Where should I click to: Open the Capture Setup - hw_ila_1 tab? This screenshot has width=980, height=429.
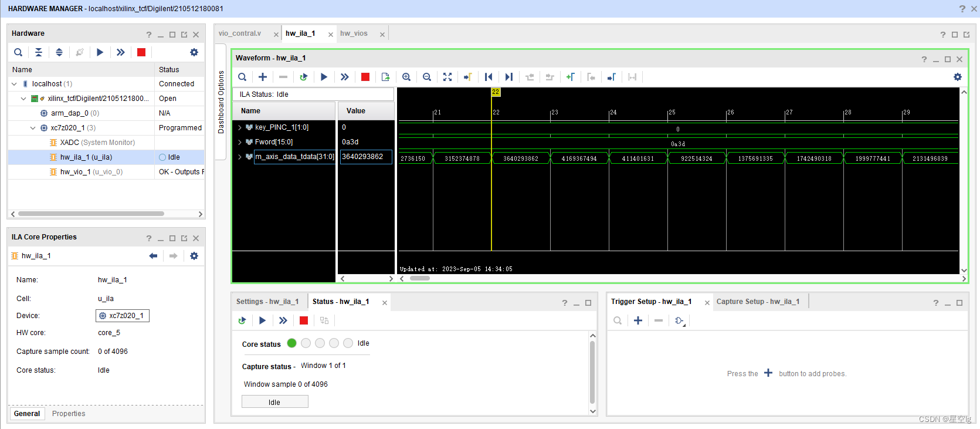[x=758, y=302]
